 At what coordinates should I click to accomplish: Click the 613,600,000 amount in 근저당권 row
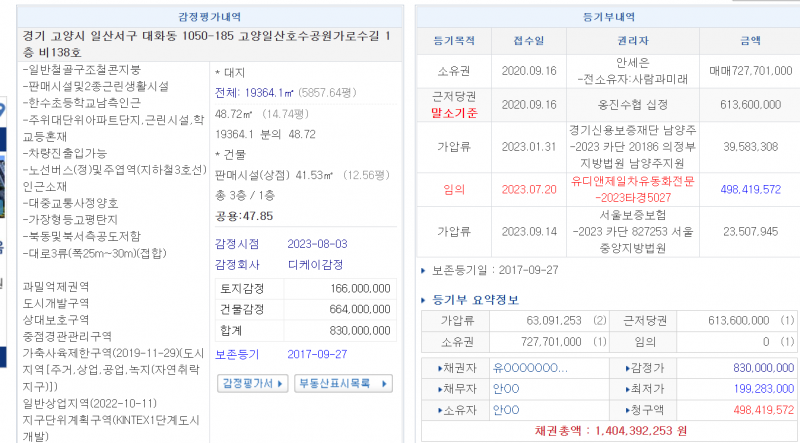(x=751, y=105)
